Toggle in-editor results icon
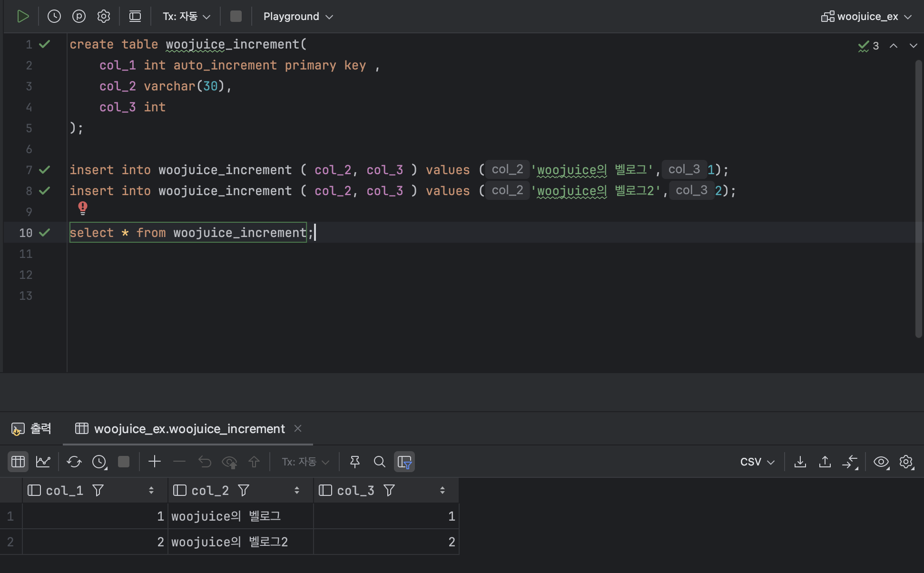Screen dimensions: 924x573 tap(135, 17)
